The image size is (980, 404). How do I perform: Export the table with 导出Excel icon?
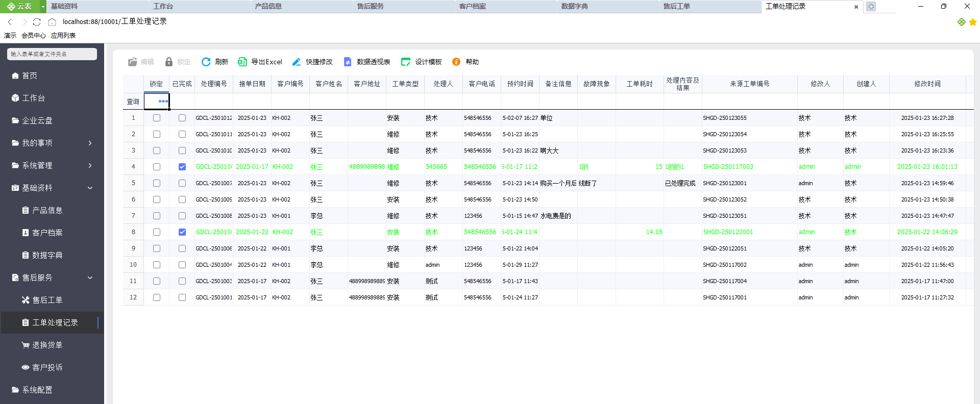pos(242,62)
